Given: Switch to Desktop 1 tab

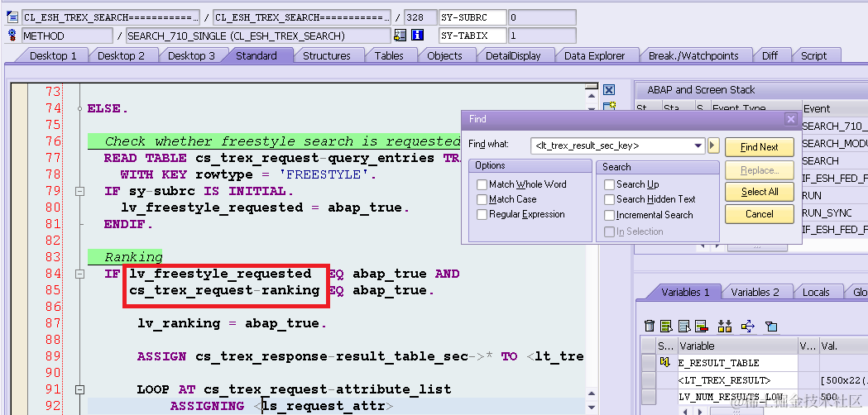Looking at the screenshot, I should (x=53, y=55).
